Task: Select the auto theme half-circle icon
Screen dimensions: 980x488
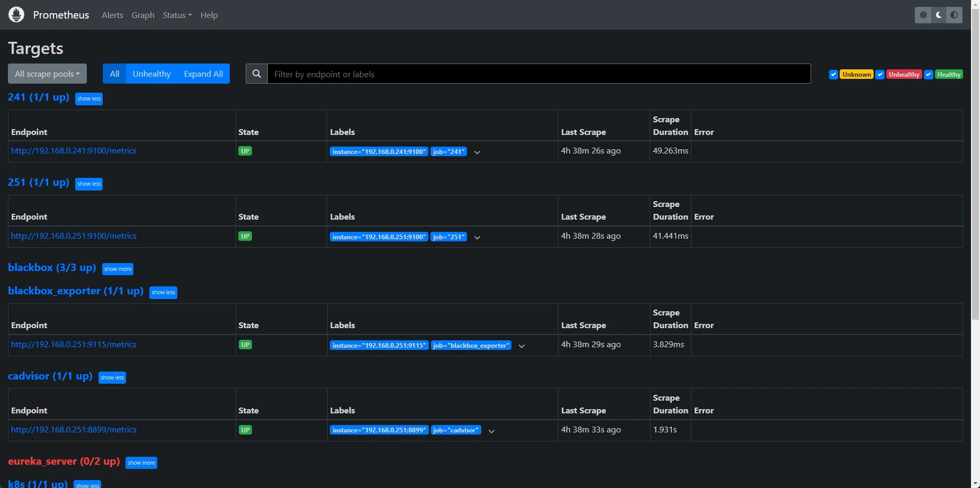Action: 954,15
